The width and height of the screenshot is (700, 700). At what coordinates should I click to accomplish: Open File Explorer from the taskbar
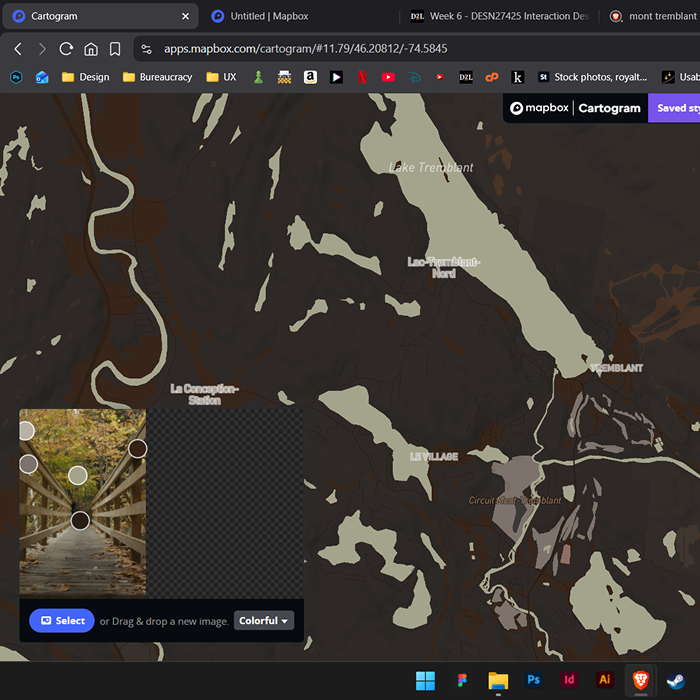point(498,680)
